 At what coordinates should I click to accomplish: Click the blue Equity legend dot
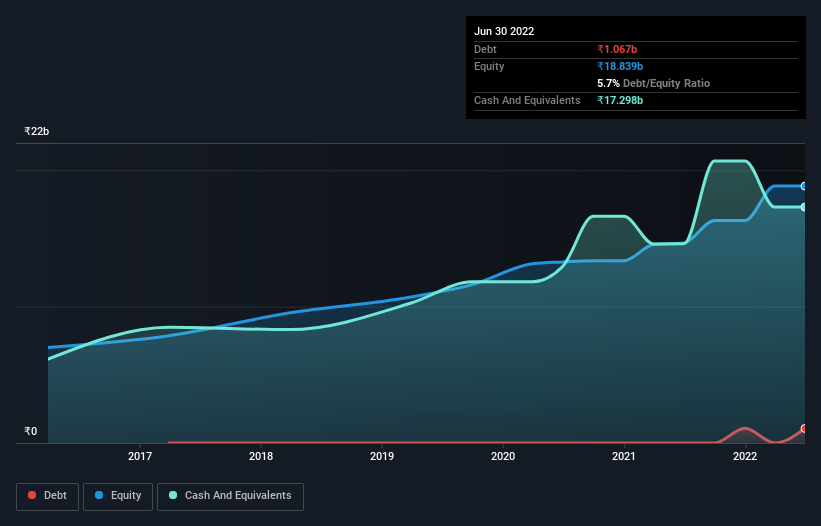98,495
